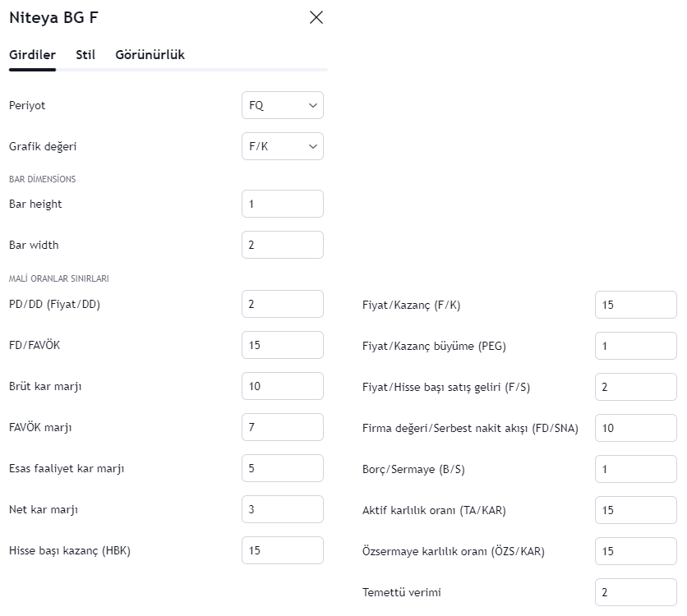Open the Grafik değeri dropdown

pos(282,146)
